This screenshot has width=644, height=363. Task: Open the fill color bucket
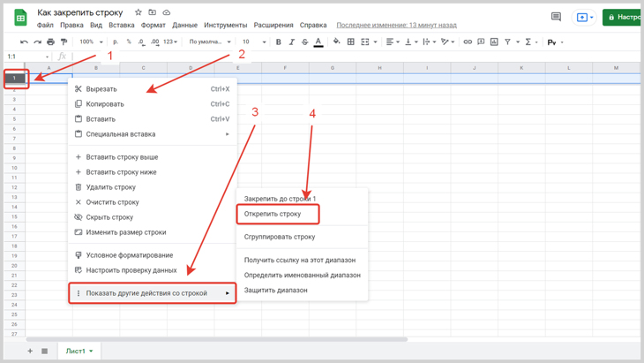337,42
